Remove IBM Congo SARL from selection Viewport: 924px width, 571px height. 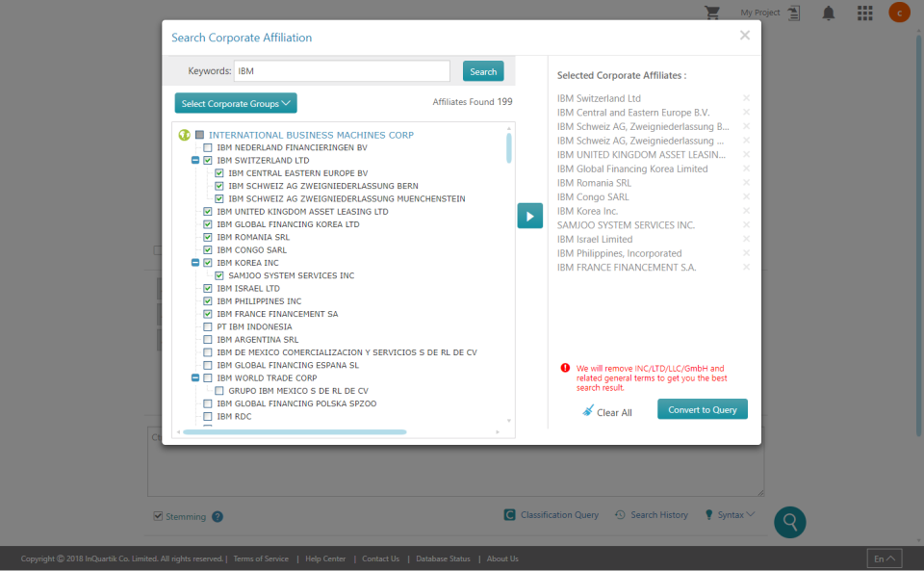[x=746, y=196]
